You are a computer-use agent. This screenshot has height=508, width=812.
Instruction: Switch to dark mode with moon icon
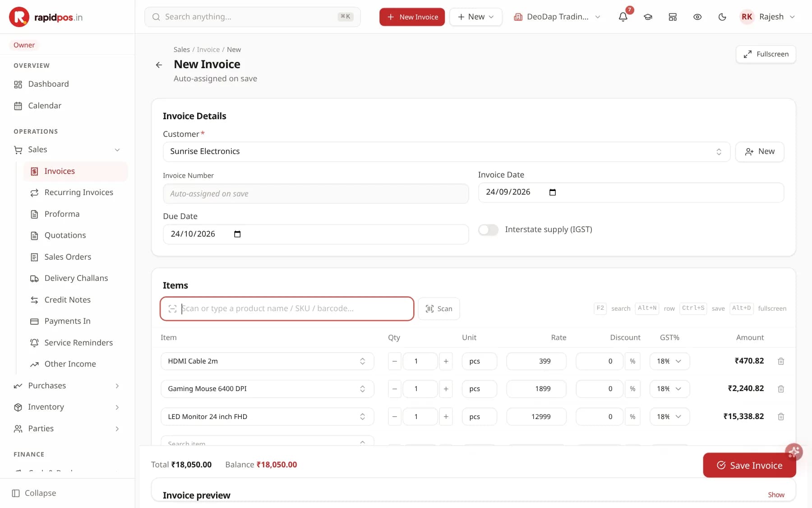coord(722,17)
